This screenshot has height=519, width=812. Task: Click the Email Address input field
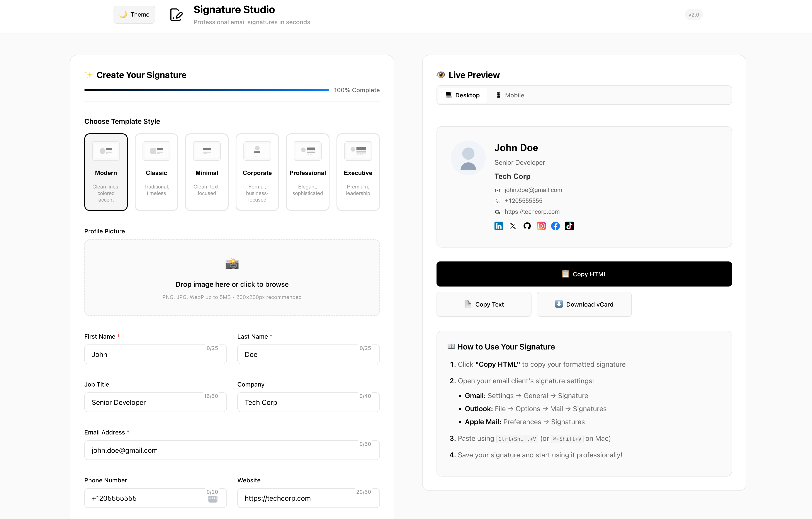(232, 450)
